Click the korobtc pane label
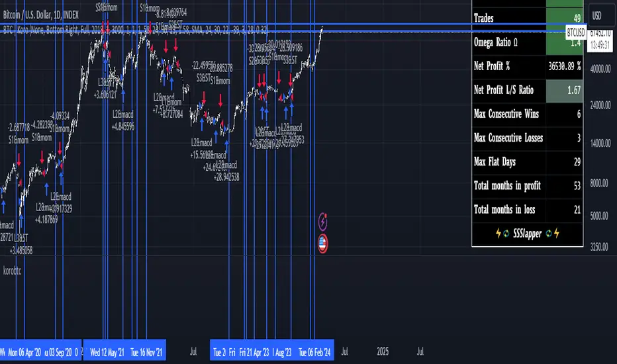This screenshot has width=617, height=364. tap(12, 271)
